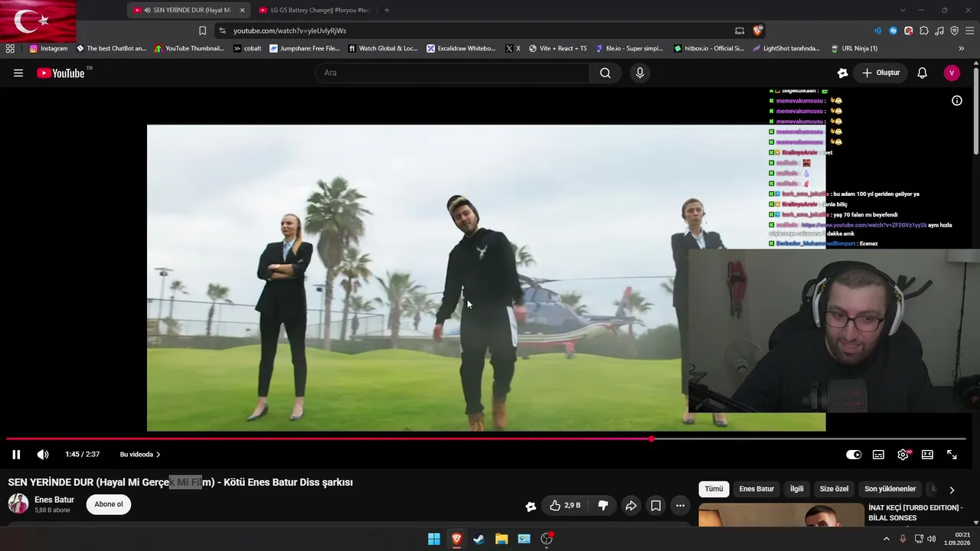Open the YouTube guide hamburger menu
This screenshot has width=980, height=551.
(x=18, y=73)
